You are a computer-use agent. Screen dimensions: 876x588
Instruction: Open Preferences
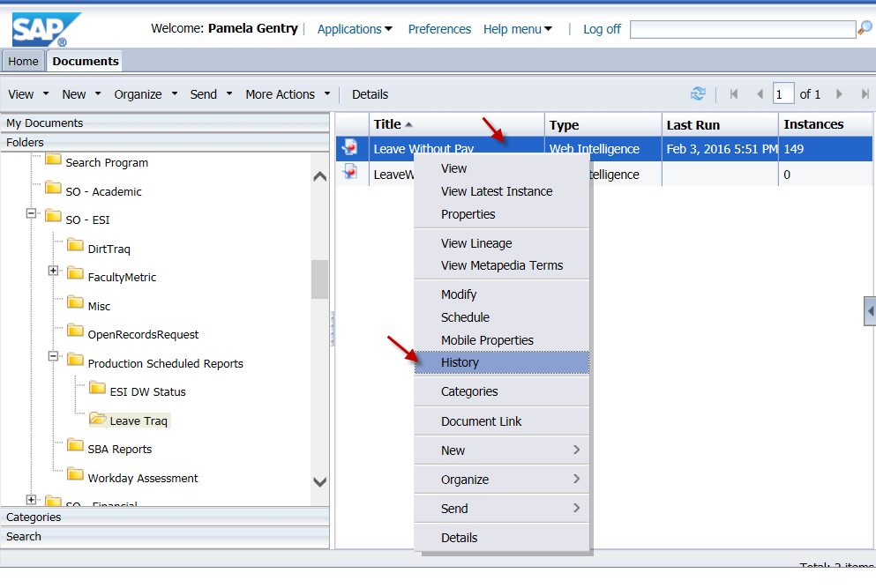pos(438,28)
